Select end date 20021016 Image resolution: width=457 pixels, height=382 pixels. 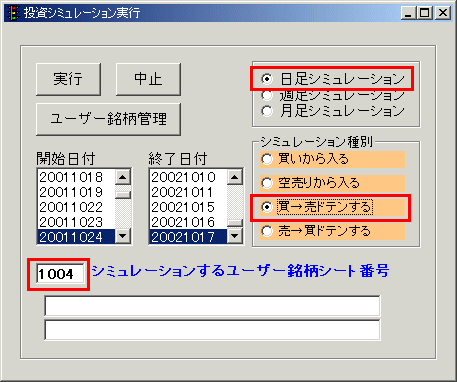pyautogui.click(x=188, y=222)
